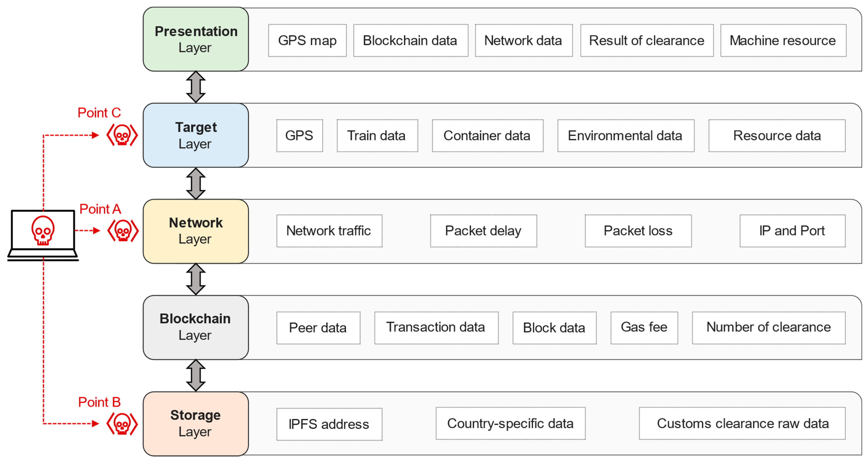Click the Result of clearance box
Image resolution: width=868 pixels, height=463 pixels.
pyautogui.click(x=647, y=40)
